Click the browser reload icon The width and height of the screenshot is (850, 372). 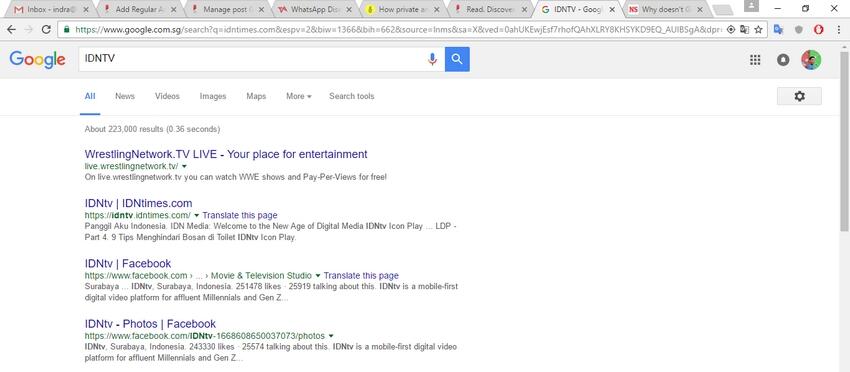tap(46, 29)
